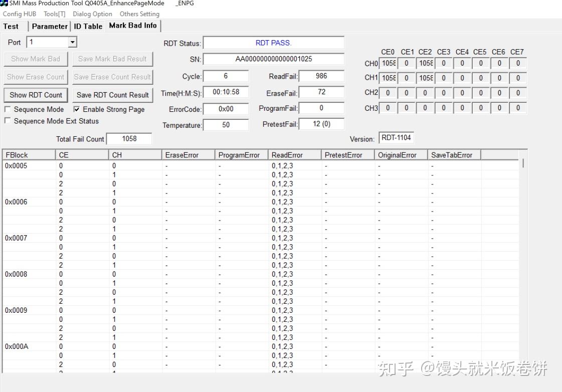Expand the Port dropdown
Viewport: 562px width, 392px height.
(x=72, y=42)
